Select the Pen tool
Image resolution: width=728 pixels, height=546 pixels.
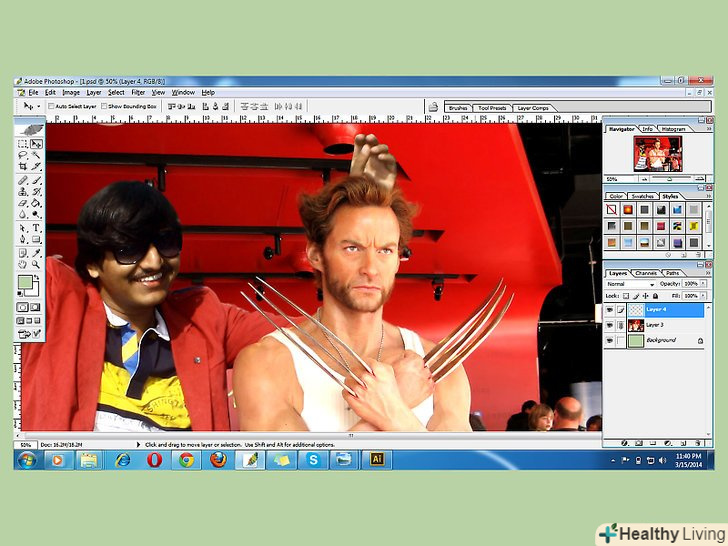(x=23, y=240)
